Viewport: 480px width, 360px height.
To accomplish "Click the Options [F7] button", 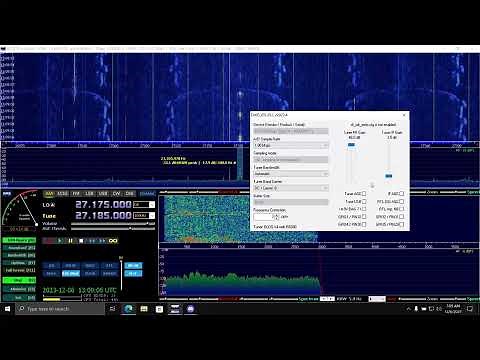I will (19, 263).
